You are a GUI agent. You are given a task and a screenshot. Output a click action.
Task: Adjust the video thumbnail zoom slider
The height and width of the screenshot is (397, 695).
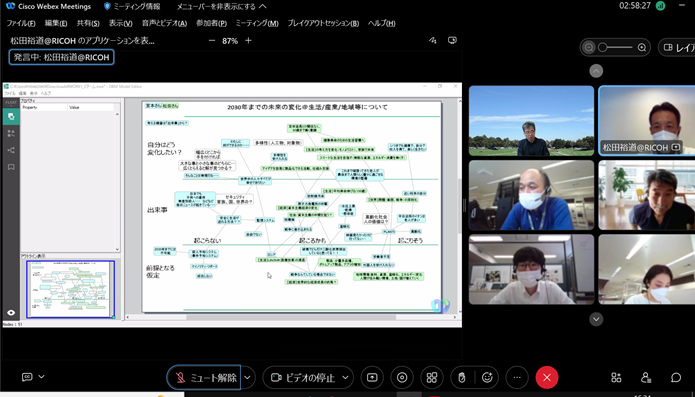point(615,47)
